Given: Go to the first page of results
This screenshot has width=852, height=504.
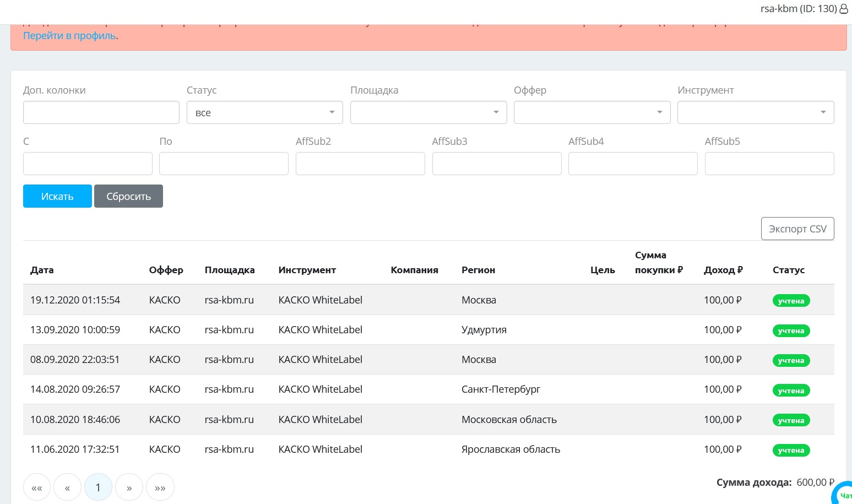Looking at the screenshot, I should click(x=37, y=487).
